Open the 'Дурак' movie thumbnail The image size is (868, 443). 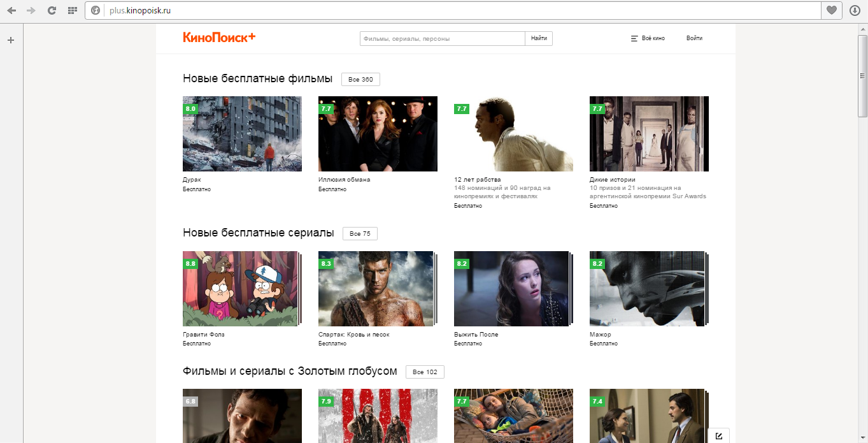pos(242,134)
